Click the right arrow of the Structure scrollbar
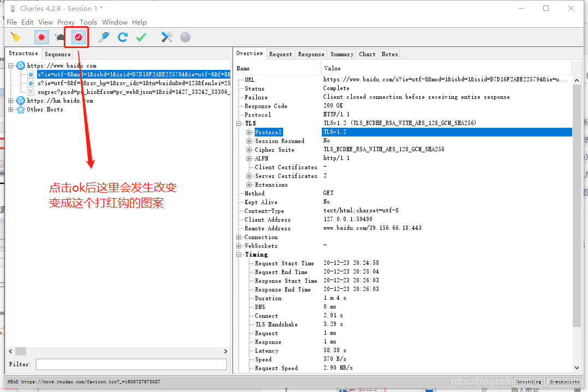 click(x=226, y=352)
